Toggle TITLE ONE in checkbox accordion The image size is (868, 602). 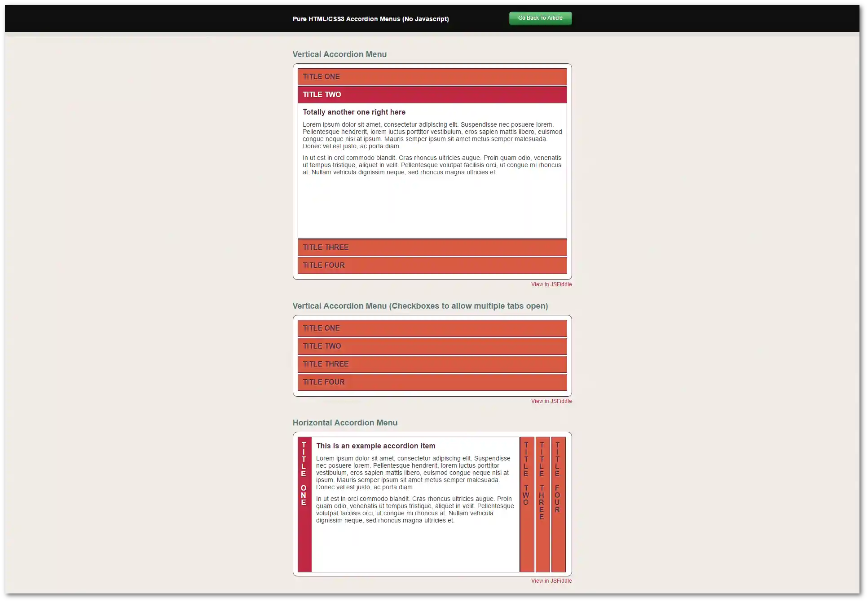tap(432, 328)
